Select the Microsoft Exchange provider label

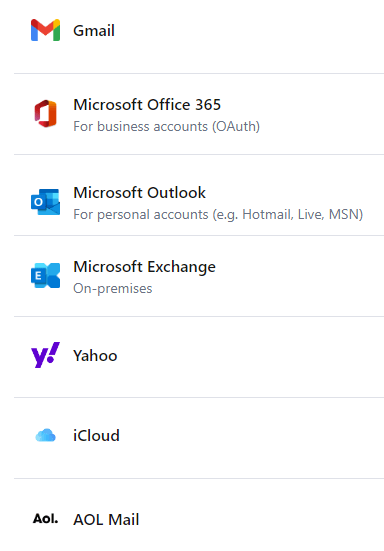click(x=144, y=267)
